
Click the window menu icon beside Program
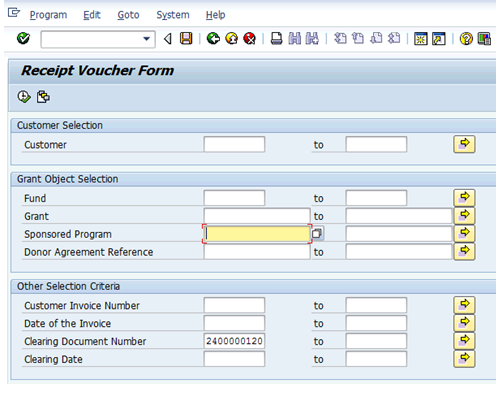pyautogui.click(x=14, y=13)
